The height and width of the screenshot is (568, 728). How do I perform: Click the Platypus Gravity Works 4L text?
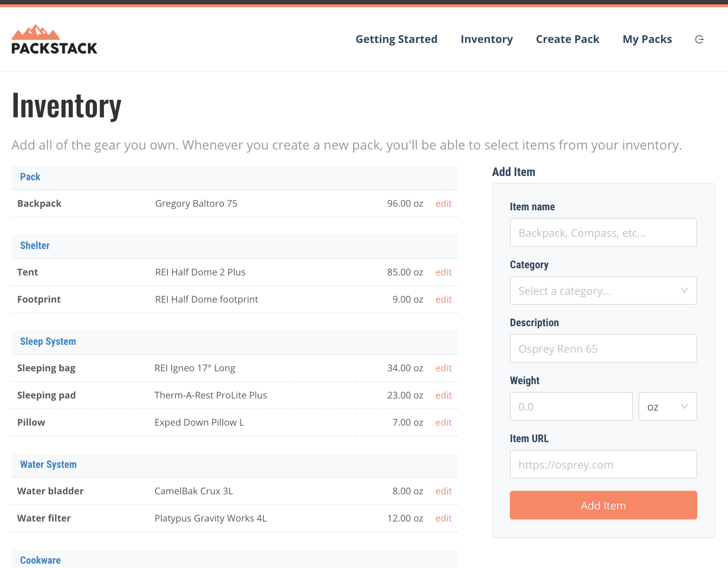click(211, 518)
